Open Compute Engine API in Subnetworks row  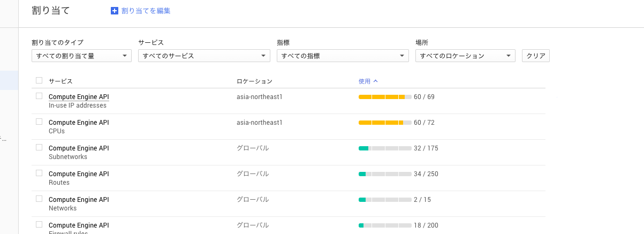pyautogui.click(x=79, y=148)
